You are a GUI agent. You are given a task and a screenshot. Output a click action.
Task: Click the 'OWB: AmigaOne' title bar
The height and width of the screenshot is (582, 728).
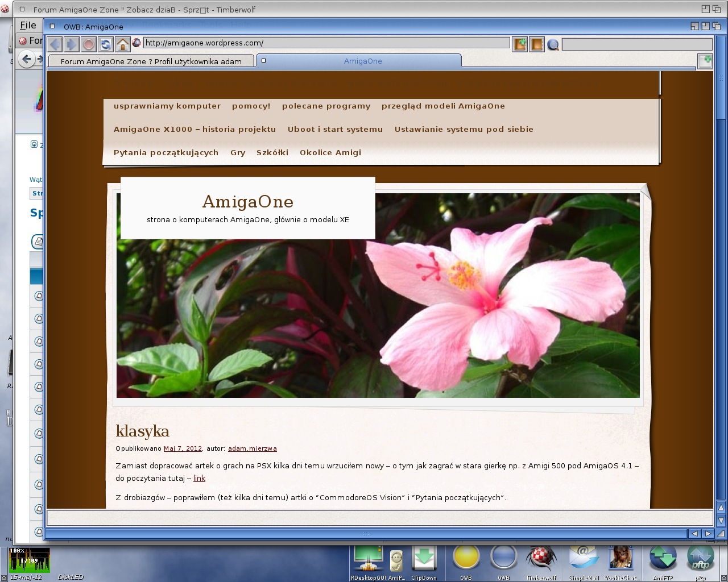[93, 27]
